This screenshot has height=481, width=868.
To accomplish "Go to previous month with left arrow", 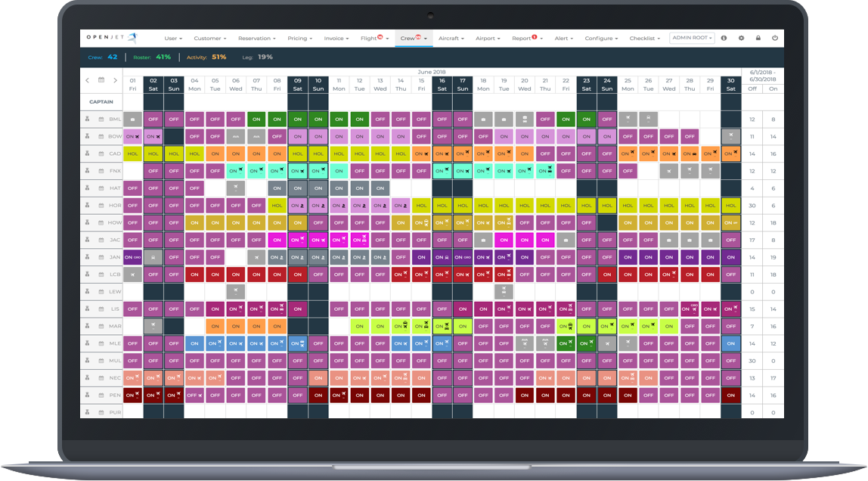I will pos(88,80).
